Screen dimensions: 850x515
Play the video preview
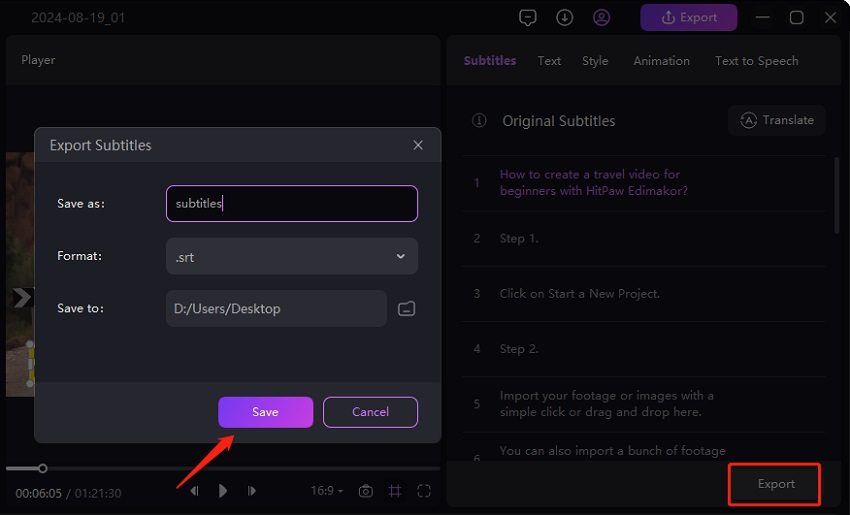point(223,491)
